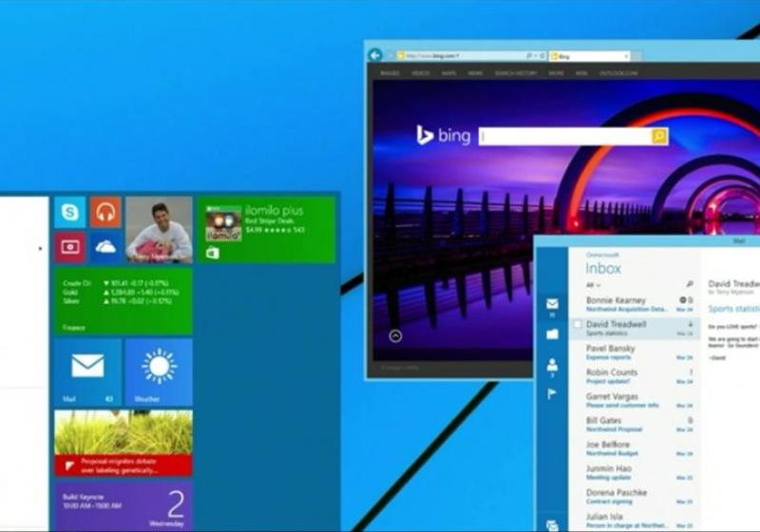Screen dimensions: 760x532
Task: Open OUTLOOK.COM link in Bing navigation bar
Action: pyautogui.click(x=618, y=73)
